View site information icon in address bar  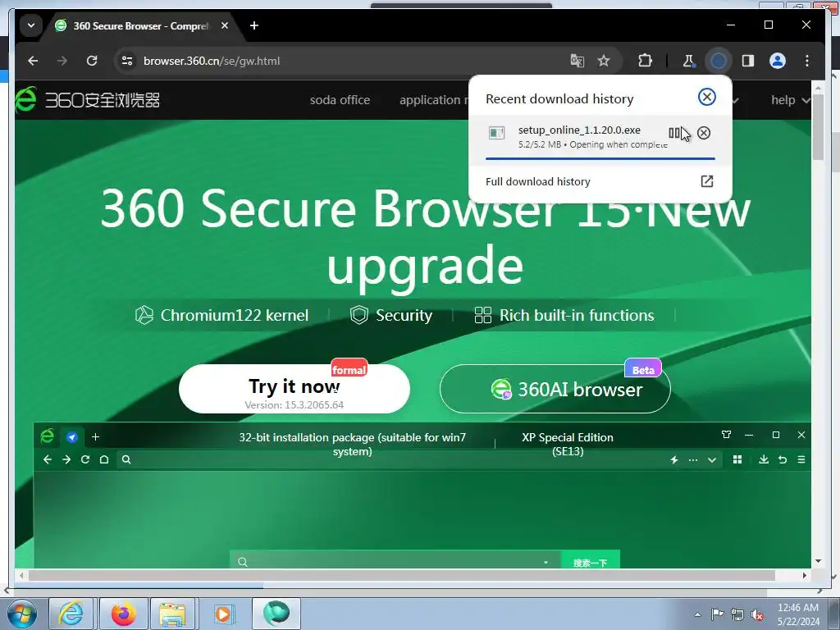click(127, 61)
